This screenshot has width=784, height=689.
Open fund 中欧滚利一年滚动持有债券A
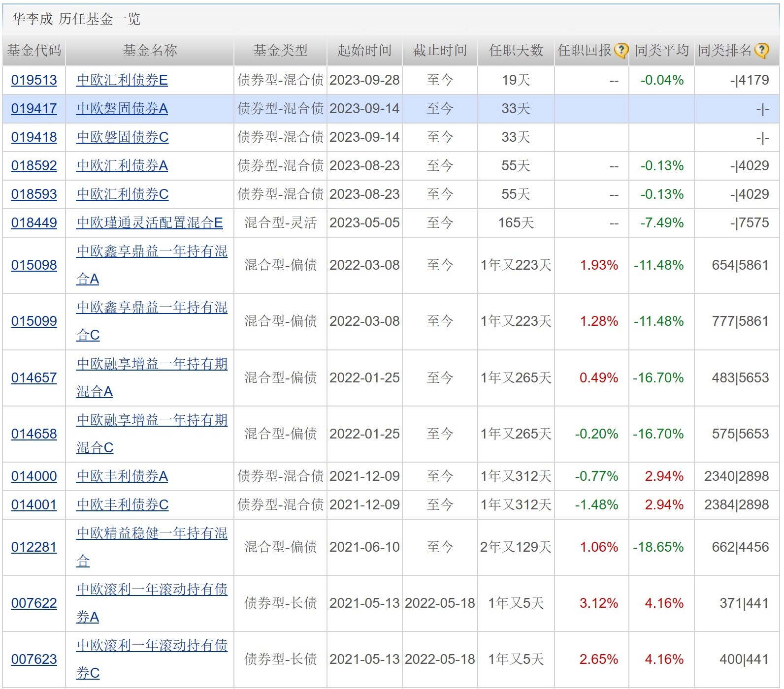point(152,603)
